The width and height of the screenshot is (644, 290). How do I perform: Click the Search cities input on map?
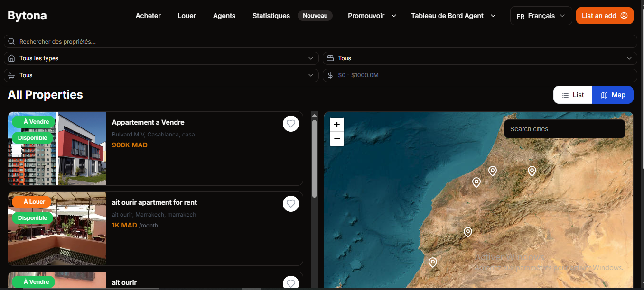tap(564, 129)
